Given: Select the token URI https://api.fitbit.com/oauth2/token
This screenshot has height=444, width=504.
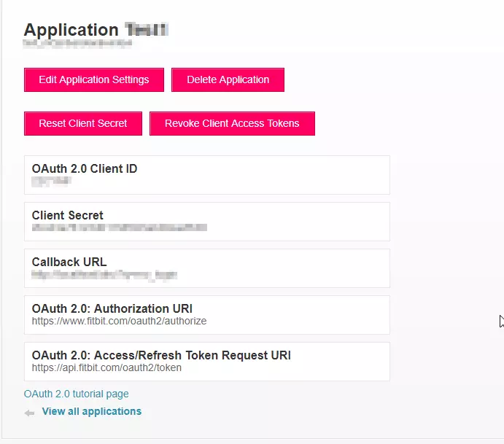Looking at the screenshot, I should (x=106, y=367).
